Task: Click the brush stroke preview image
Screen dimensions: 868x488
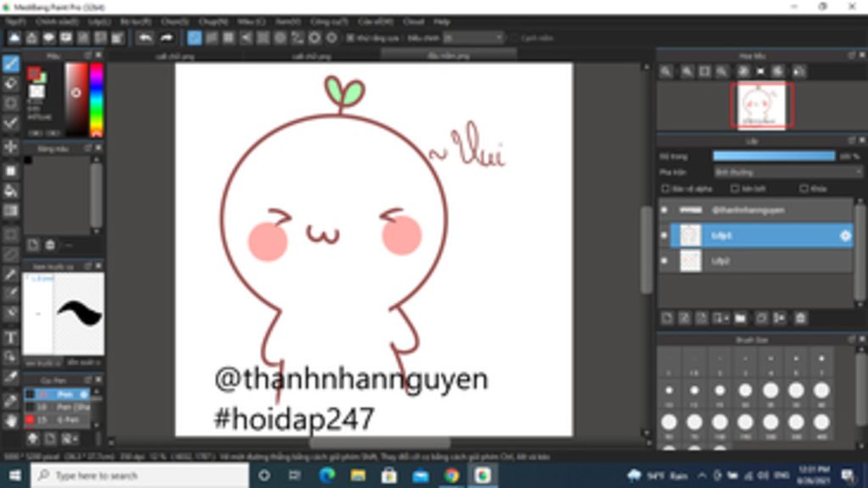Action: coord(78,313)
